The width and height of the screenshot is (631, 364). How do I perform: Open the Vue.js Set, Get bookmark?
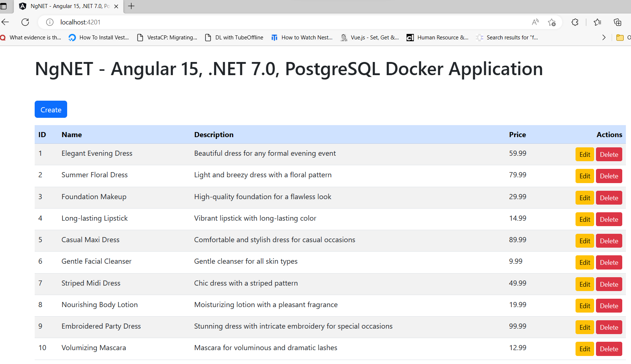point(370,38)
